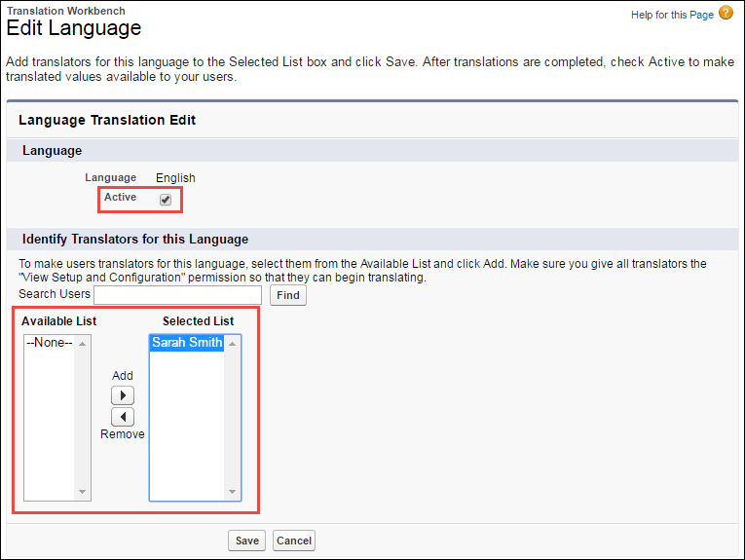Click the Available List scroll down arrow
The height and width of the screenshot is (560, 745).
coord(82,492)
